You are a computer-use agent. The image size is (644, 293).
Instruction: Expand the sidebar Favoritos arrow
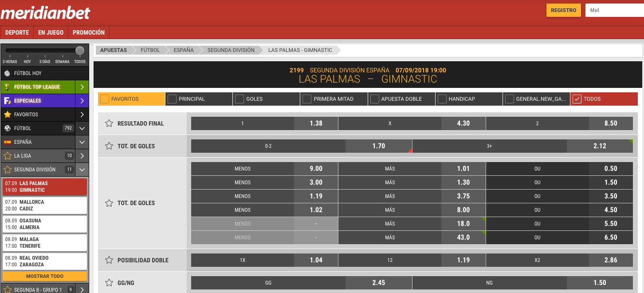pyautogui.click(x=82, y=115)
